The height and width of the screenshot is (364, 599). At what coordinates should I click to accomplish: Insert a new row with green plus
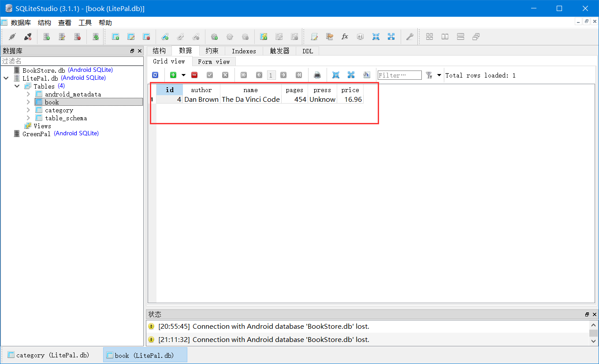coord(173,75)
